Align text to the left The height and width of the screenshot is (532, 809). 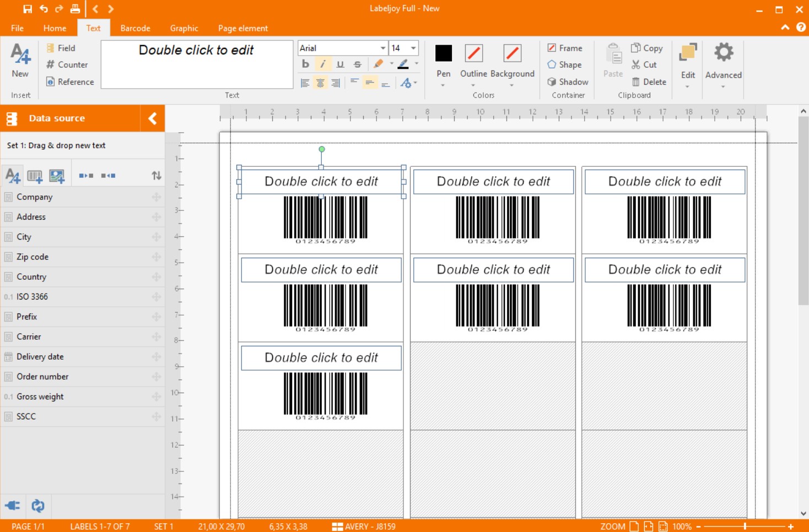point(305,83)
